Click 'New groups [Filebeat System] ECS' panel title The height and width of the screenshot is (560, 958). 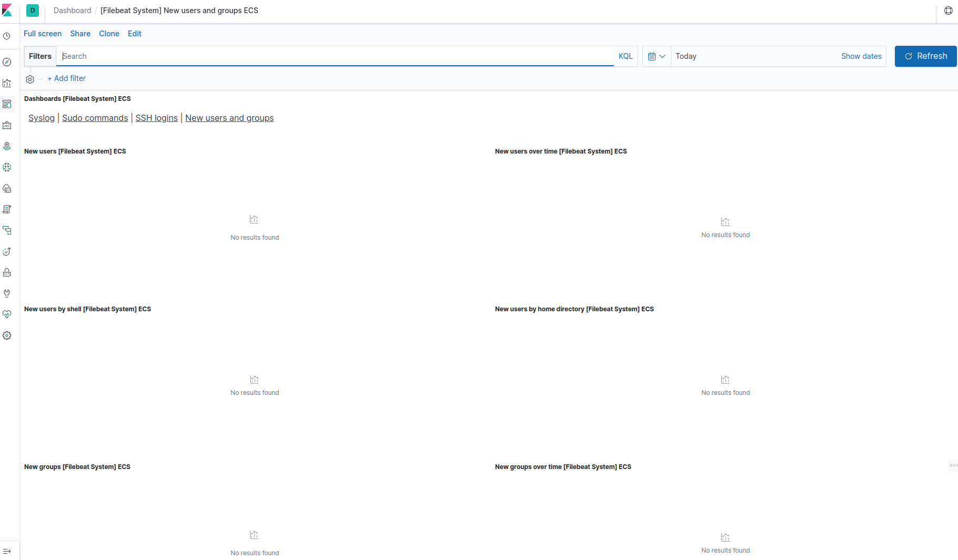[77, 467]
